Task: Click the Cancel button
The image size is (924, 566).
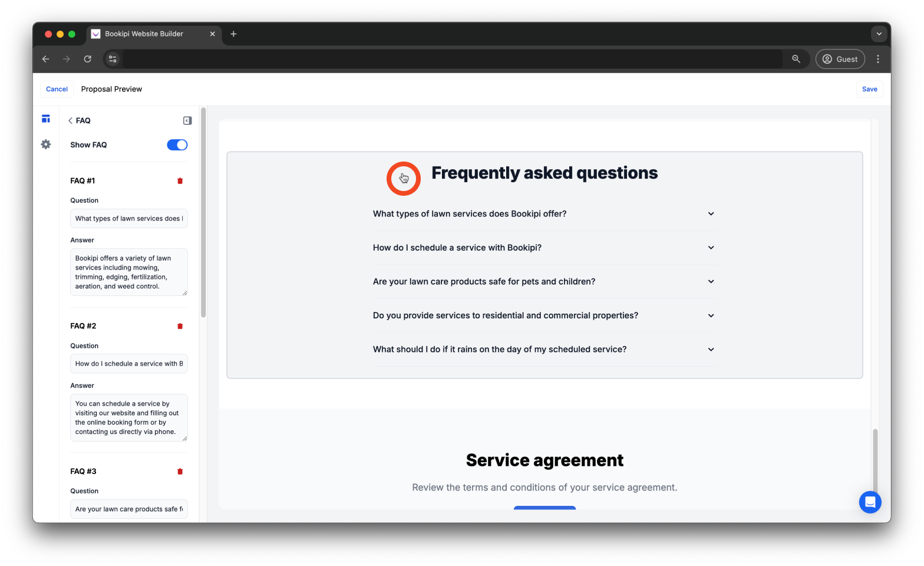Action: [x=57, y=89]
